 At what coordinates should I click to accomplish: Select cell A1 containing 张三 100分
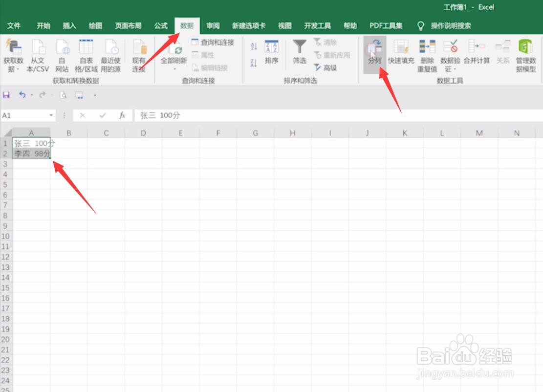(x=31, y=143)
